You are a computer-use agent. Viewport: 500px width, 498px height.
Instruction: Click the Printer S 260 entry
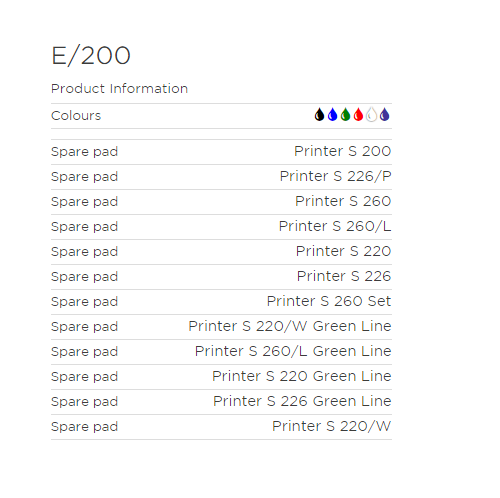pyautogui.click(x=343, y=201)
